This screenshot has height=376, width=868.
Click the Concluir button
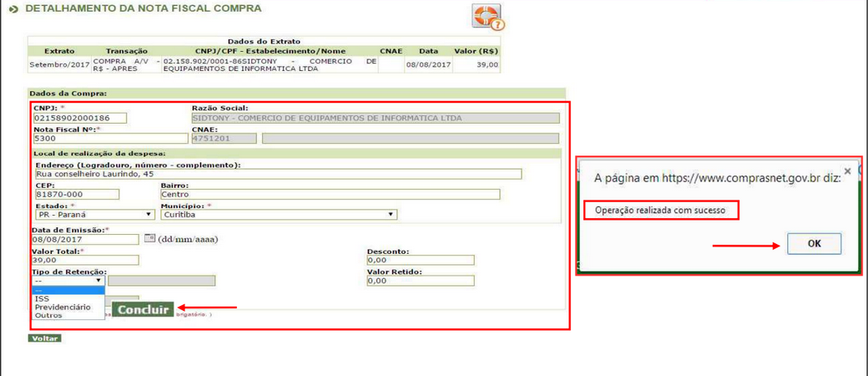[143, 309]
